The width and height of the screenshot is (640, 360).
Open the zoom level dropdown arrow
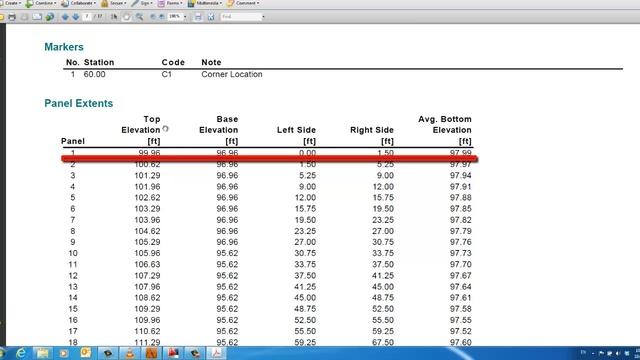185,17
